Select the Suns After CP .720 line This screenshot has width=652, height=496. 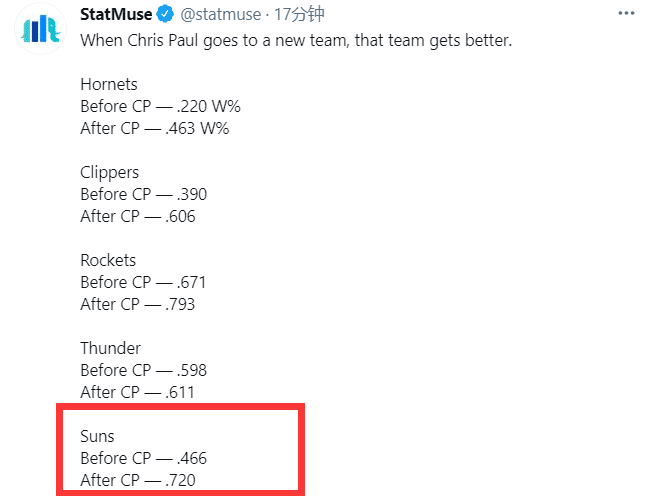tap(138, 480)
